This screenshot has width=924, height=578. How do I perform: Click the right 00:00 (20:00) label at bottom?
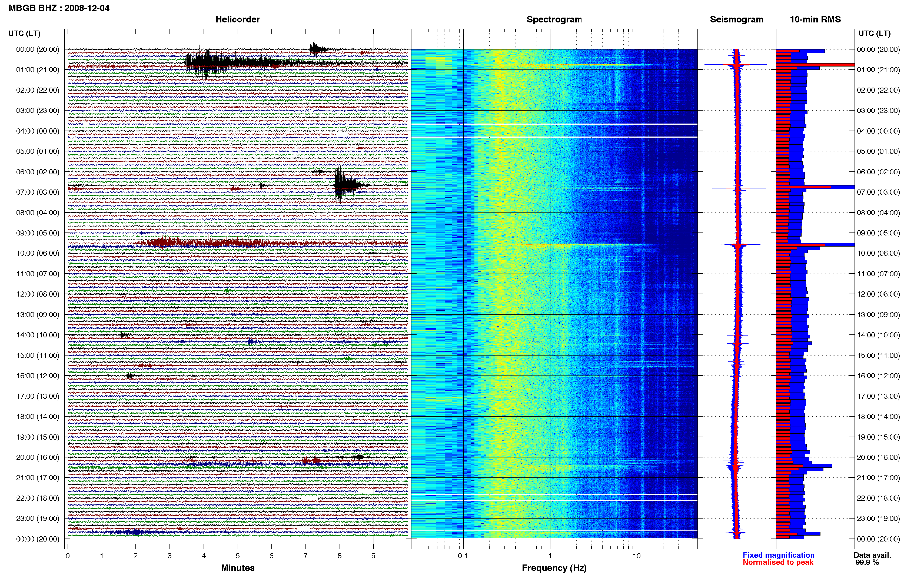point(878,539)
